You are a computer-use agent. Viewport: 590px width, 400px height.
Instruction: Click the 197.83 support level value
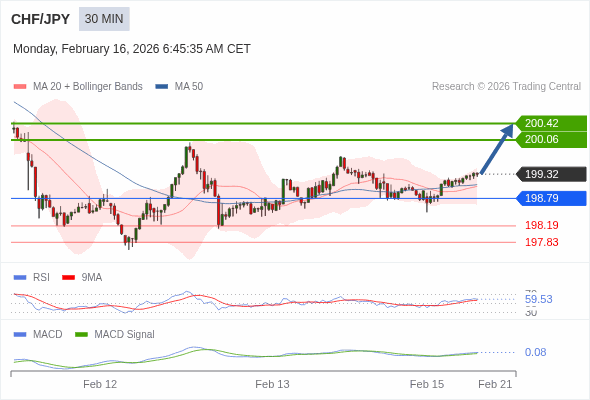point(542,242)
